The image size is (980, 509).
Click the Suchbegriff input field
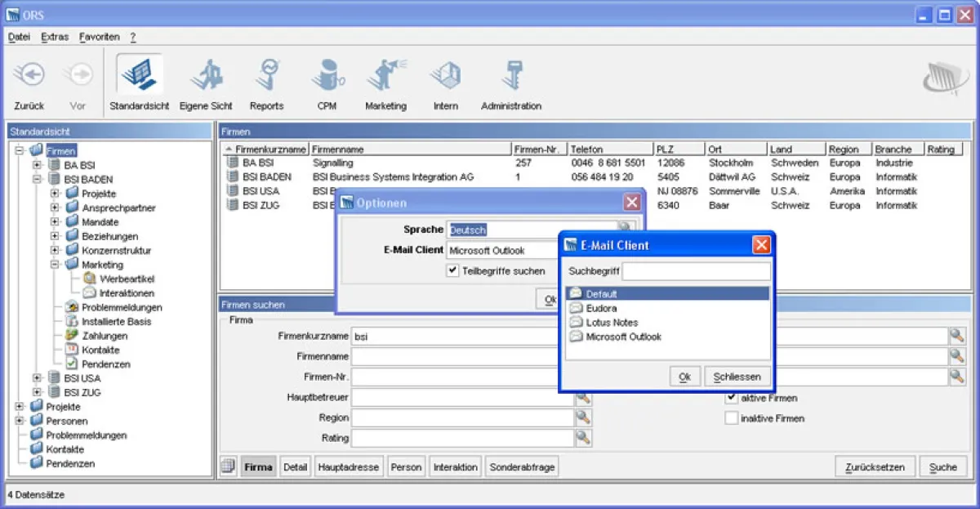pos(696,271)
